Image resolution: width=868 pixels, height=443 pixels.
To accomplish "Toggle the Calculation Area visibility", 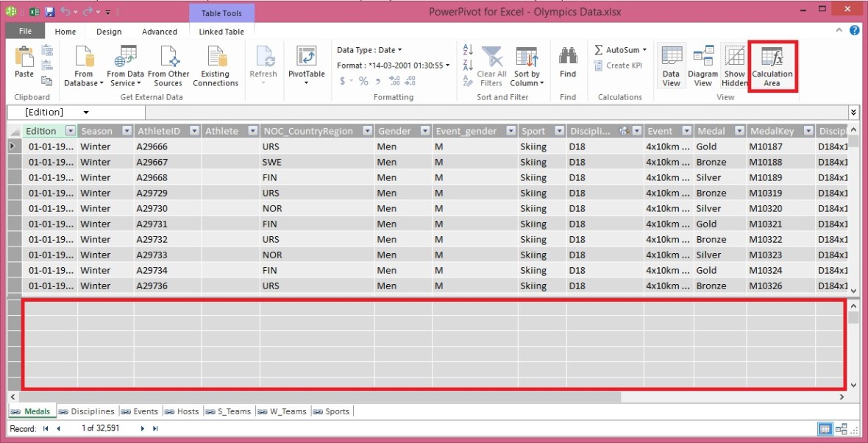I will pos(772,66).
